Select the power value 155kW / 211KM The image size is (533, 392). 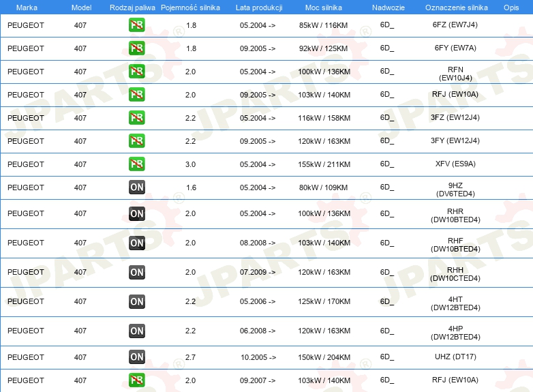pyautogui.click(x=324, y=164)
